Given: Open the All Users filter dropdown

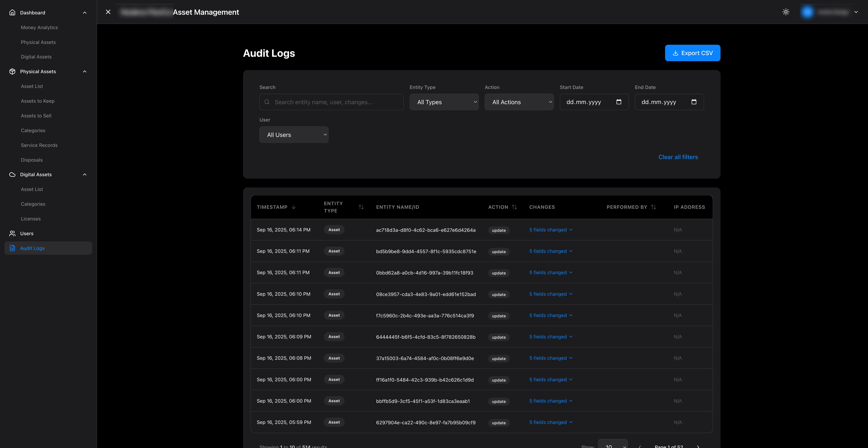Looking at the screenshot, I should [294, 135].
